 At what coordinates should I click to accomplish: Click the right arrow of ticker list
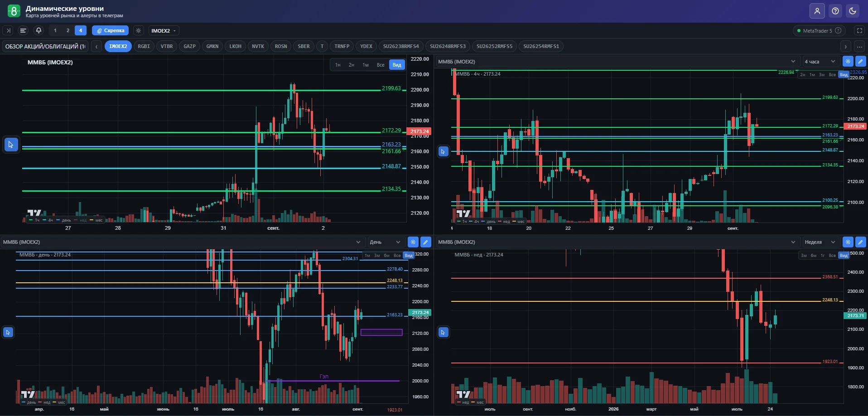(x=845, y=46)
